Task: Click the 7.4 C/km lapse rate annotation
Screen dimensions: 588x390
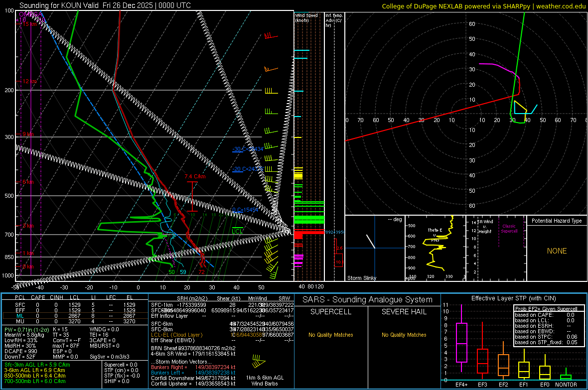Action: (195, 176)
